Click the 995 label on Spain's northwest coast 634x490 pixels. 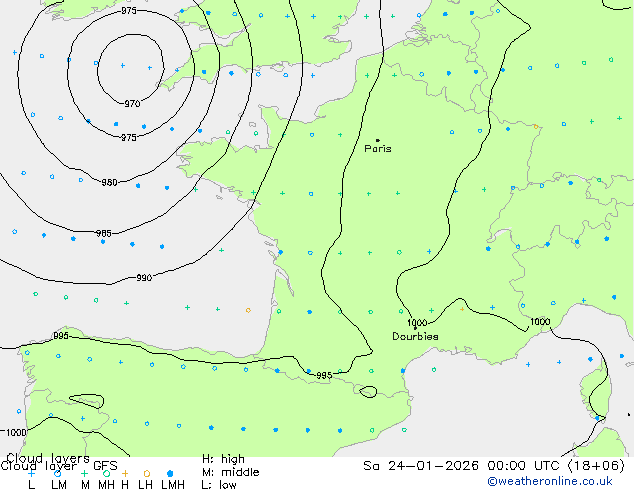(x=61, y=336)
